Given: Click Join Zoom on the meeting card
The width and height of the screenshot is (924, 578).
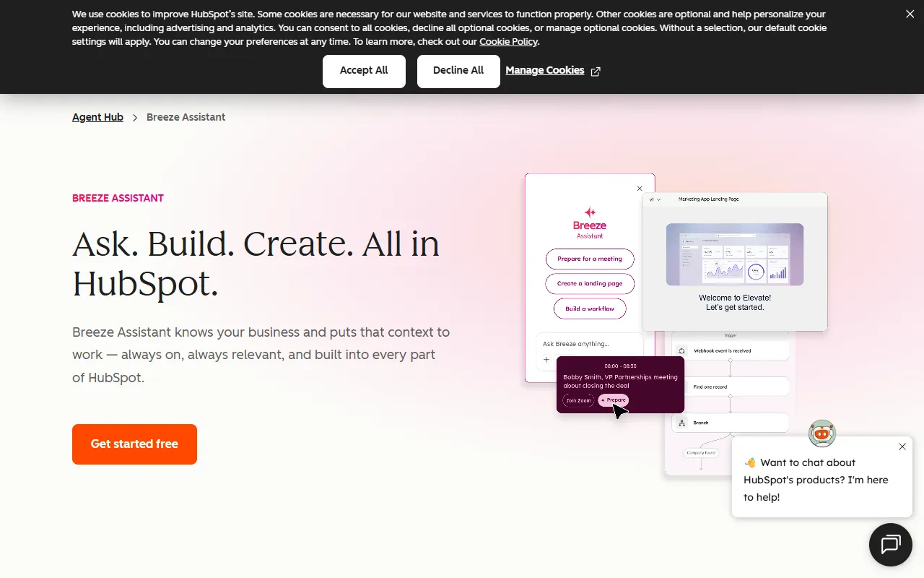Looking at the screenshot, I should coord(578,400).
